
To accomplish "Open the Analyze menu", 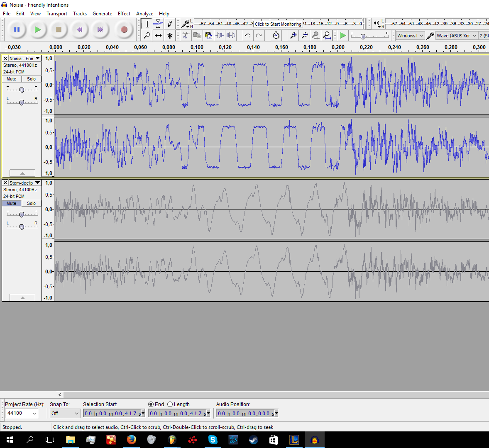I will tap(145, 14).
